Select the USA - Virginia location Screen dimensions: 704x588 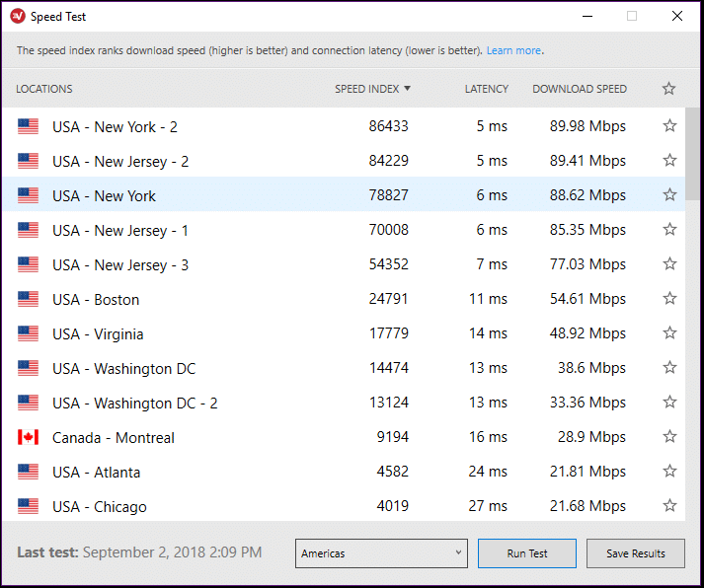tap(344, 333)
